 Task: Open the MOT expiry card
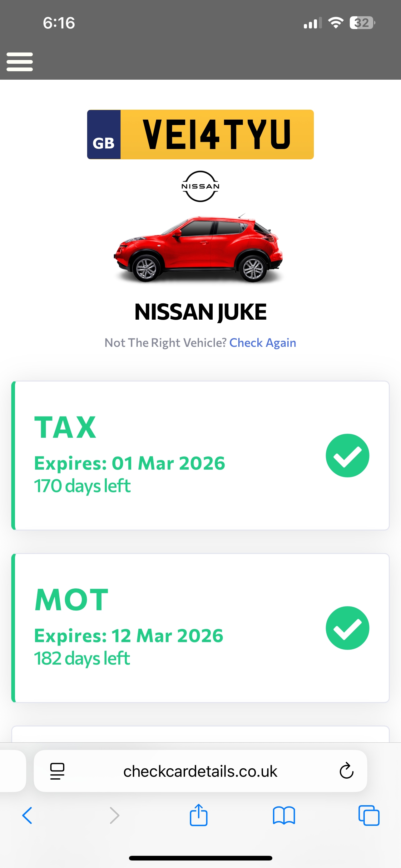200,628
